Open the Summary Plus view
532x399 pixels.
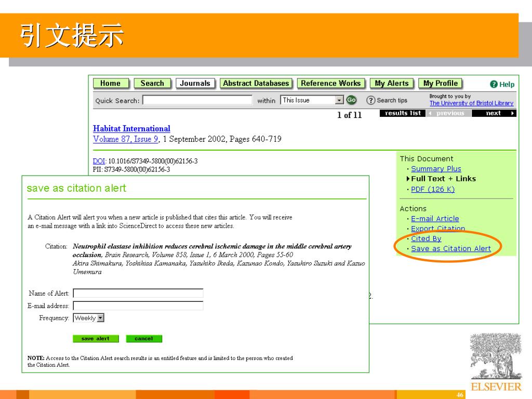436,169
